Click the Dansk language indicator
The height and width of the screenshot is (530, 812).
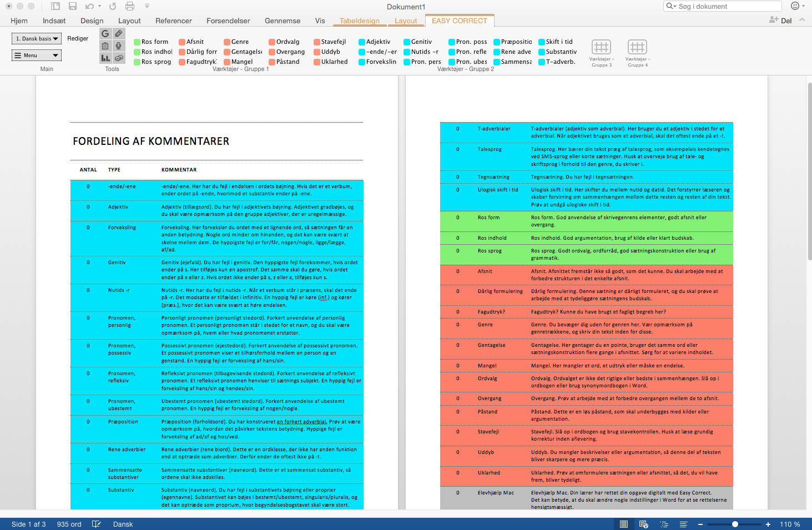pos(123,524)
